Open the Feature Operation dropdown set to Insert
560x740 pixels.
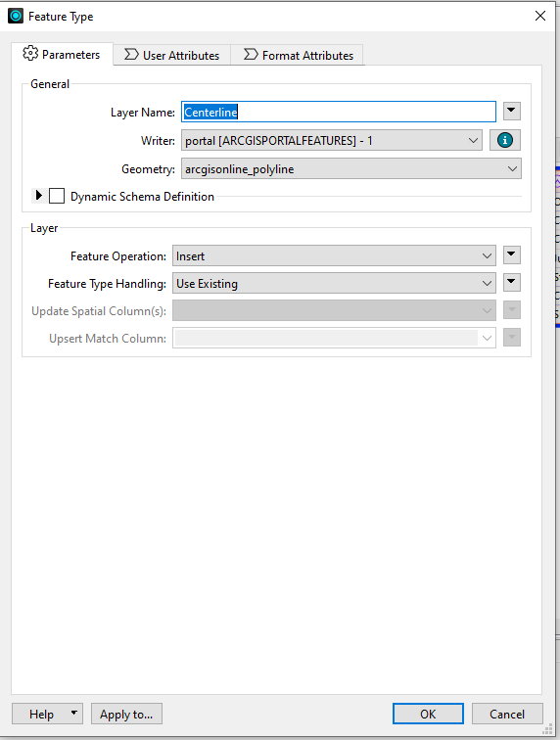tap(334, 255)
